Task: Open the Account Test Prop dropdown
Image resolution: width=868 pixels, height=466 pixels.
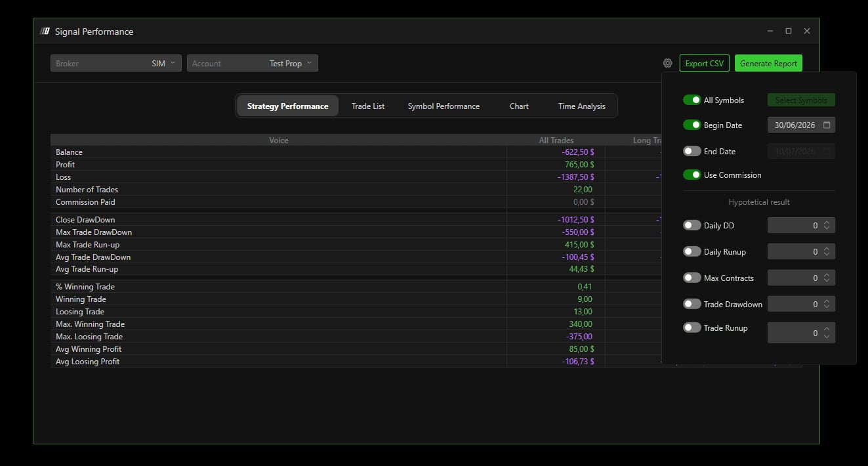Action: pyautogui.click(x=253, y=63)
